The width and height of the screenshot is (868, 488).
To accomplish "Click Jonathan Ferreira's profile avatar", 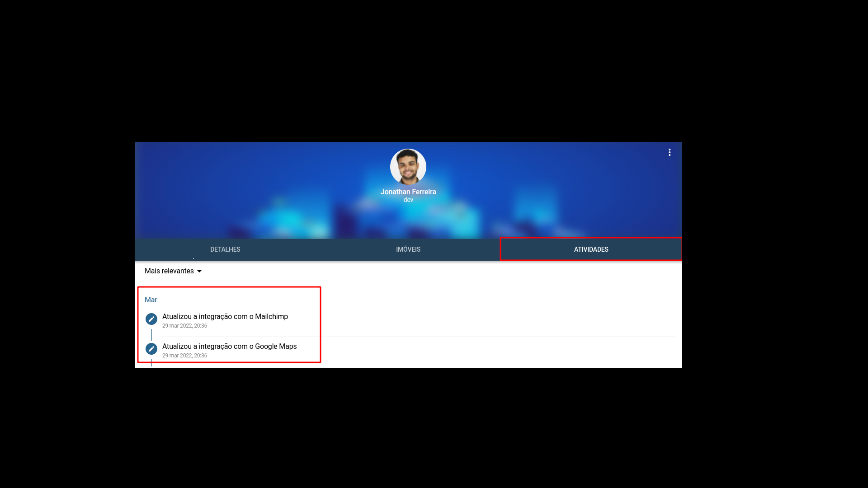I will coord(408,167).
